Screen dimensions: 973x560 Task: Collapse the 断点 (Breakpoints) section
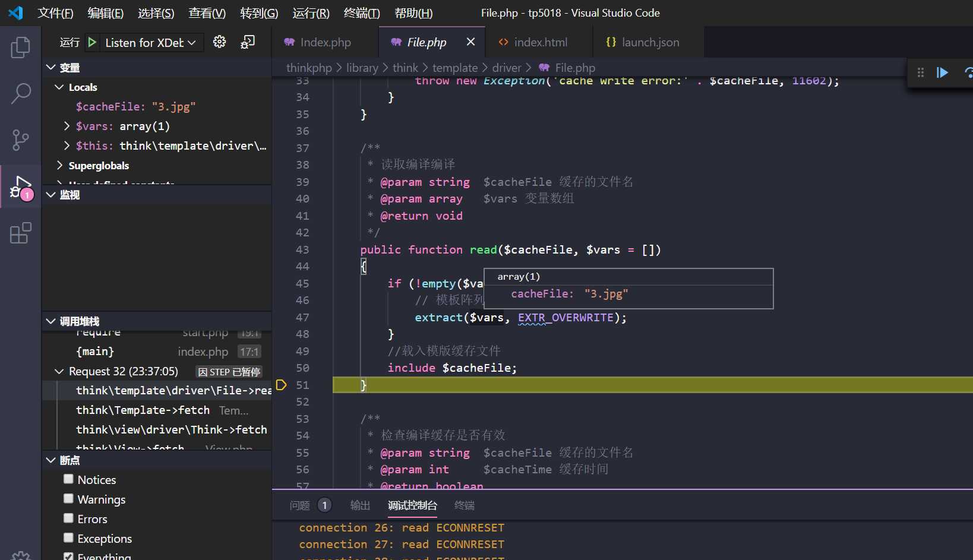click(x=51, y=460)
